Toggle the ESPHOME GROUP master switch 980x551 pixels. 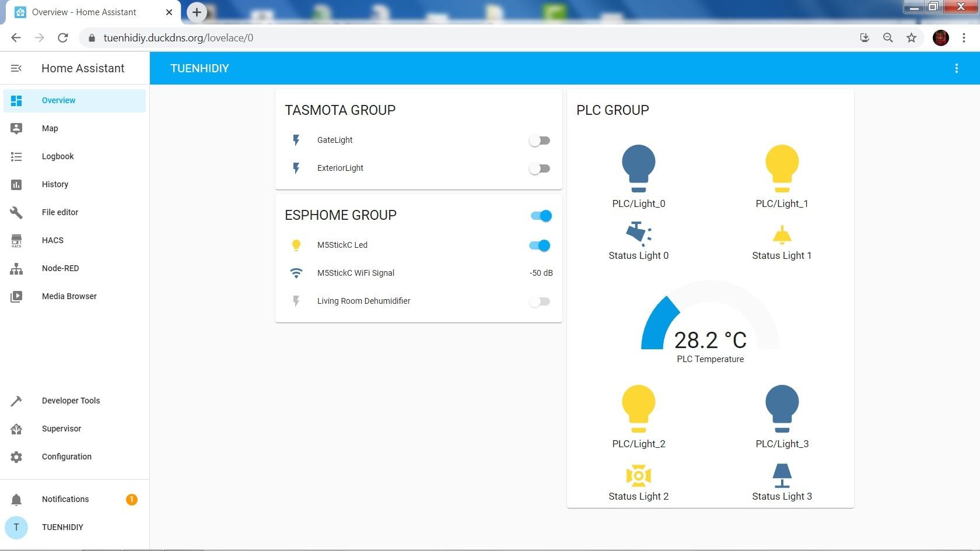tap(541, 216)
